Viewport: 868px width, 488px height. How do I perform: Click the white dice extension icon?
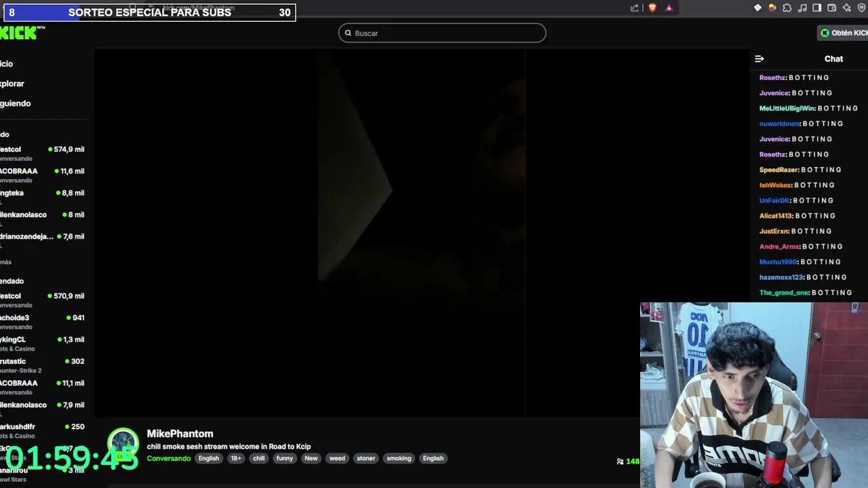[x=757, y=8]
